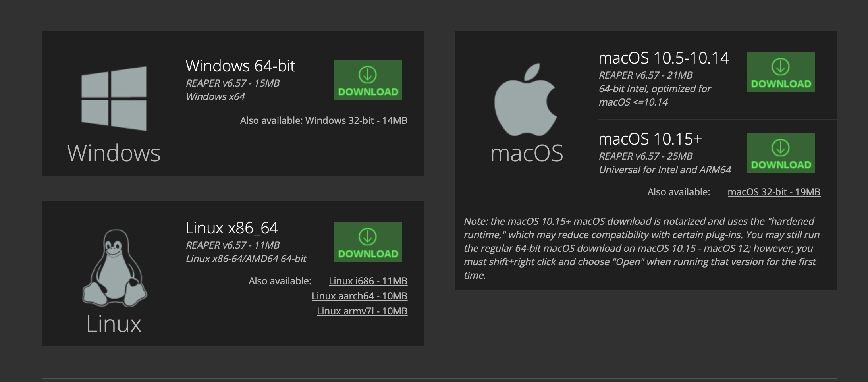Click the Windows logo icon
Image resolution: width=868 pixels, height=382 pixels.
point(114,98)
